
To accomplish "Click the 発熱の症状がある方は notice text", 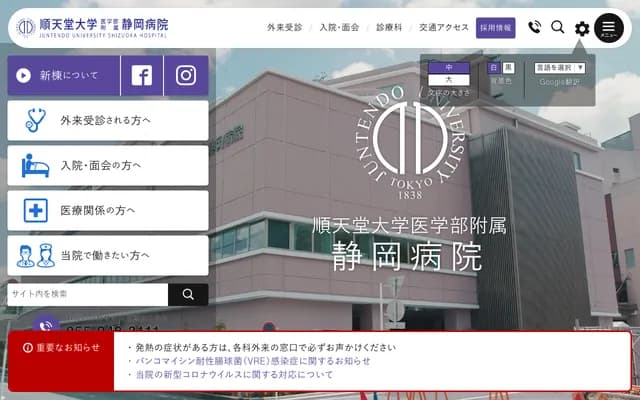I will click(265, 347).
